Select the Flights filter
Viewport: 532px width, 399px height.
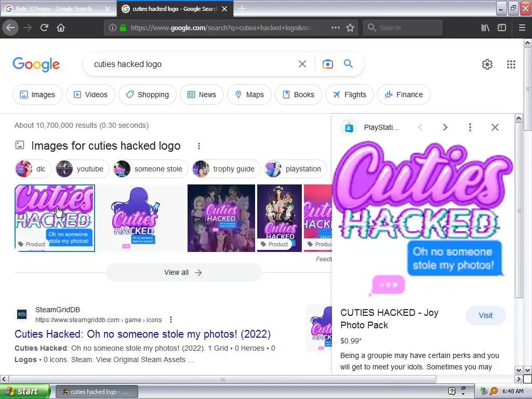[350, 95]
